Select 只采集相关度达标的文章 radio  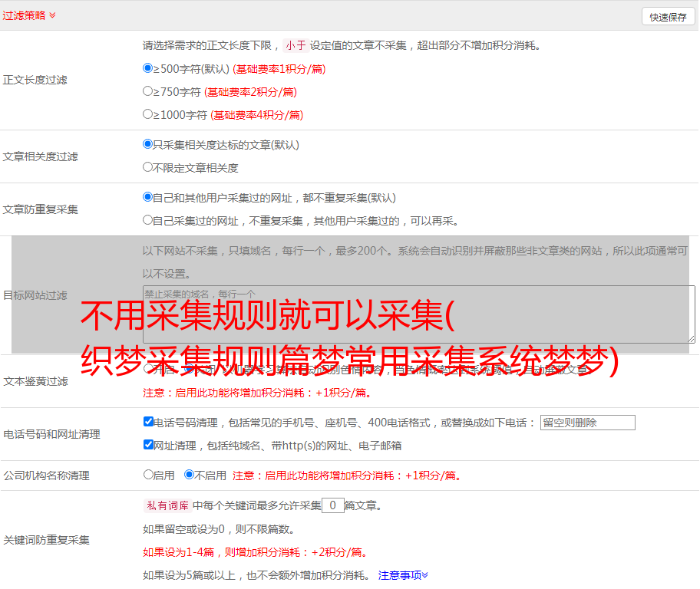pyautogui.click(x=148, y=144)
